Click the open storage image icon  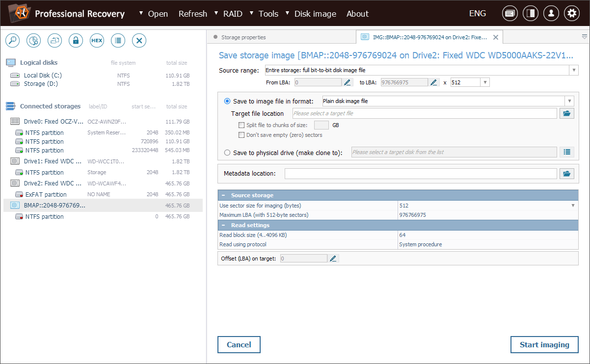[54, 41]
